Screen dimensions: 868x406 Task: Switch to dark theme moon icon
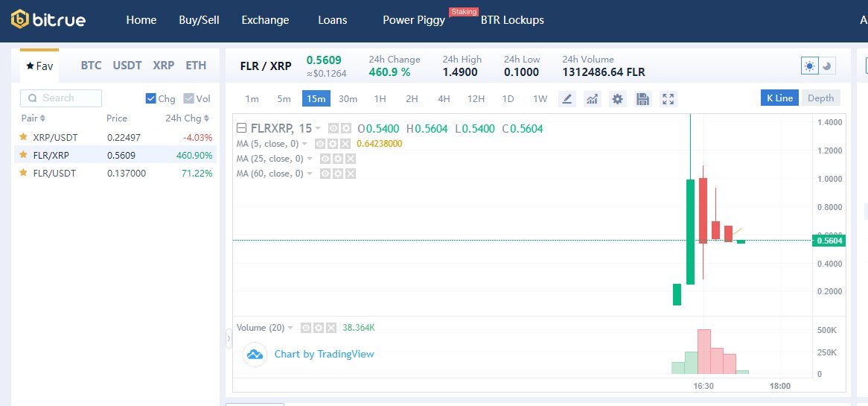[x=827, y=66]
